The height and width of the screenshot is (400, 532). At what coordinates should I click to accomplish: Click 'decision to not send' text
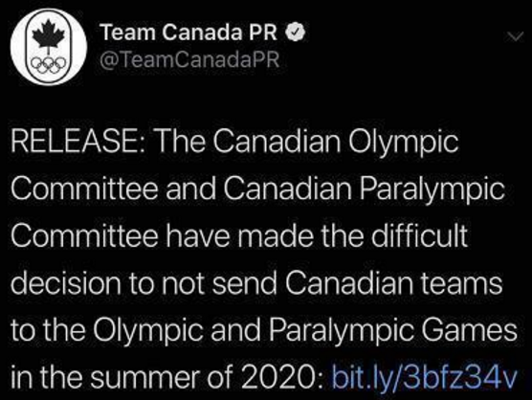click(144, 283)
